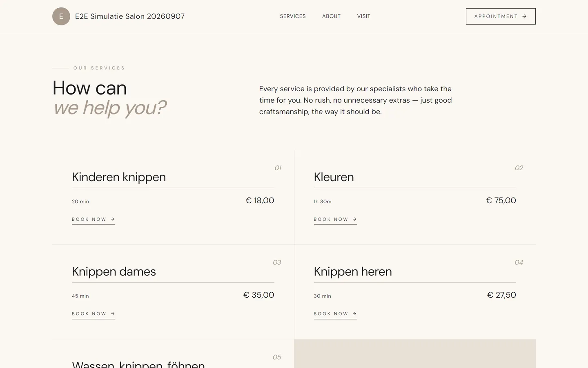Screen dimensions: 588x368
Task: Click service number 05
Action: point(277,357)
